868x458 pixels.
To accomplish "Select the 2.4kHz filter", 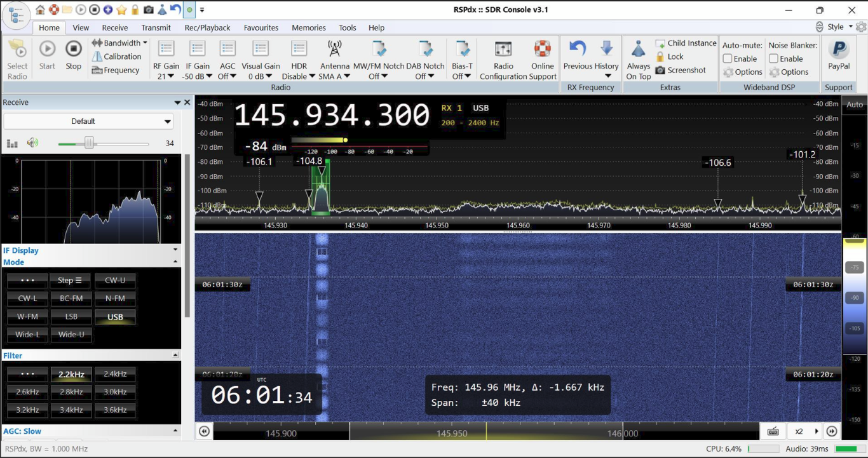I will click(115, 374).
